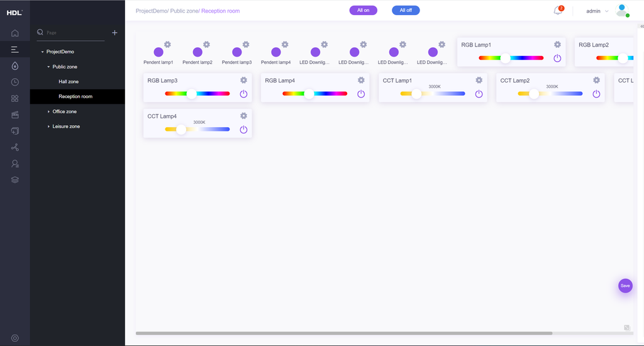This screenshot has height=346, width=644.
Task: Click the RGB Lamp4 color slider
Action: click(x=314, y=94)
